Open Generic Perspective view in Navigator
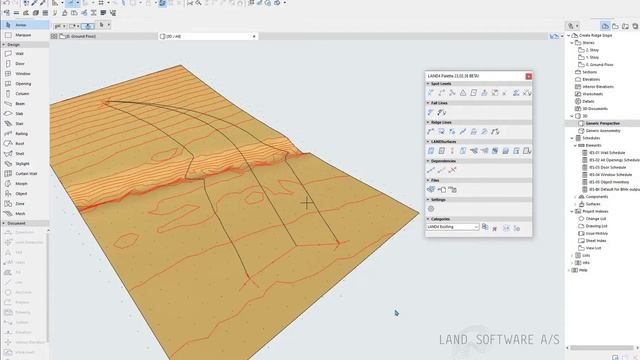640x360 pixels. 602,123
